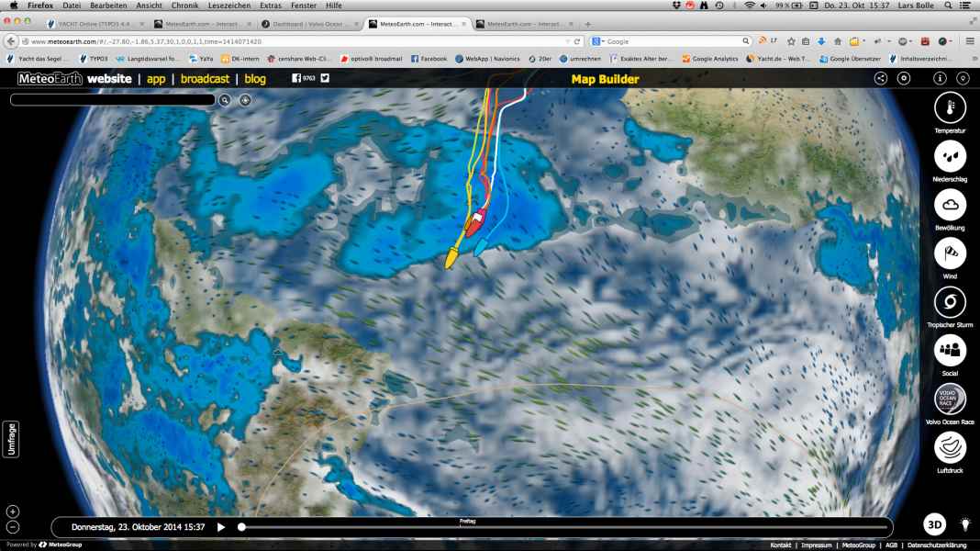Open the AGB footer link

coord(891,545)
